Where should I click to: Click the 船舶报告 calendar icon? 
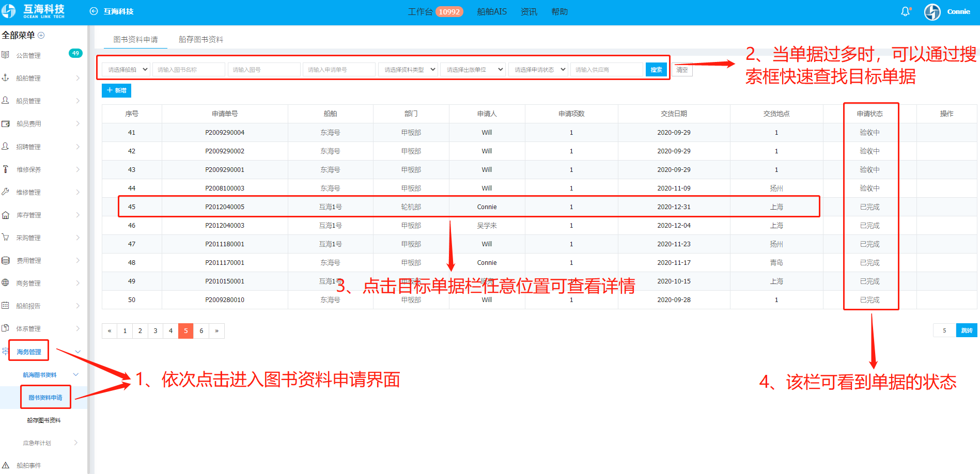click(6, 305)
